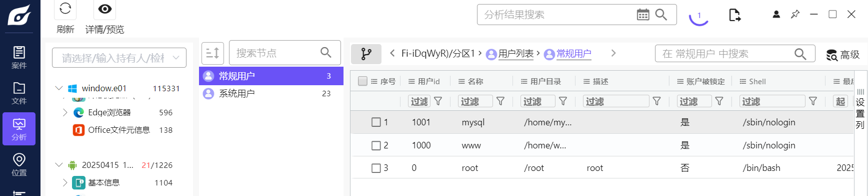Image resolution: width=868 pixels, height=196 pixels.
Task: Click the magnifier in 分析结果搜索 box
Action: tap(661, 15)
